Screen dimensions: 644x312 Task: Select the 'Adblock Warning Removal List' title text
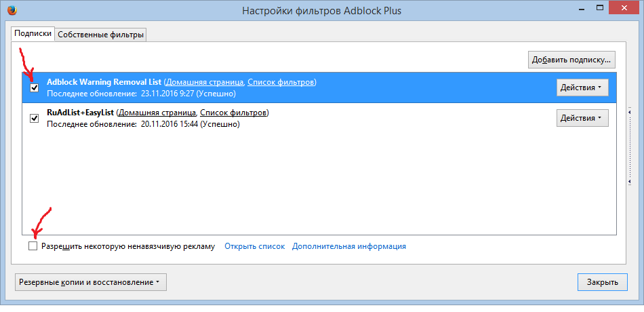point(104,82)
